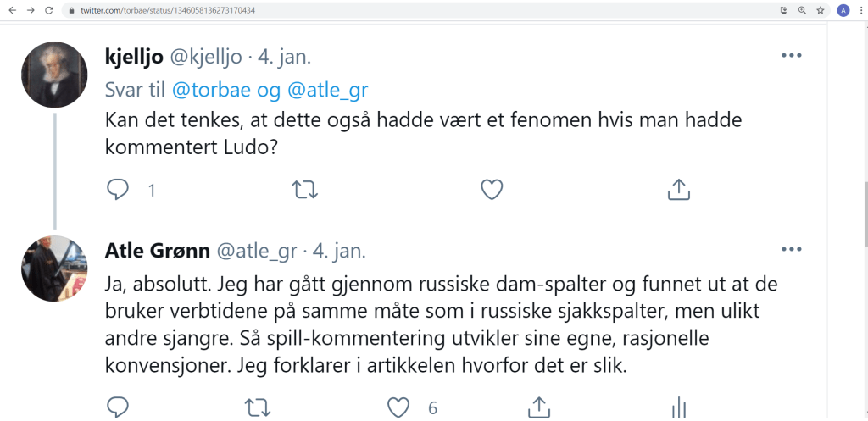This screenshot has width=868, height=421.
Task: Open more options on Atle Grønn's tweet
Action: (x=790, y=250)
